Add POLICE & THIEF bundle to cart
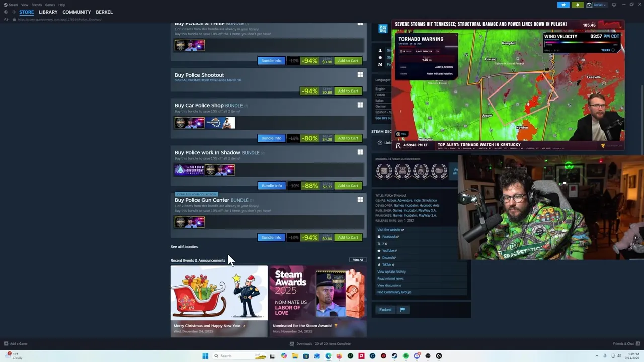The height and width of the screenshot is (362, 644). [348, 61]
